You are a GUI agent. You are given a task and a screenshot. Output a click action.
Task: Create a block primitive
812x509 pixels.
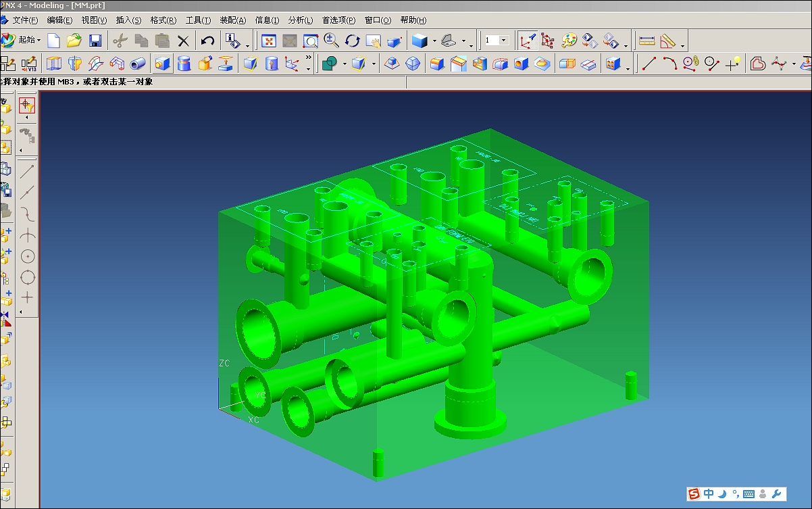162,64
